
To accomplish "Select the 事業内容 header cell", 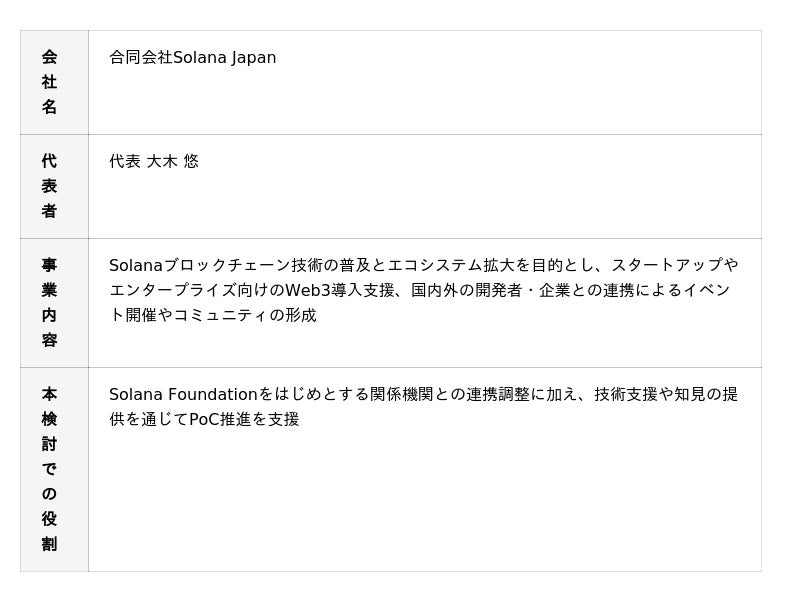I will [x=50, y=302].
